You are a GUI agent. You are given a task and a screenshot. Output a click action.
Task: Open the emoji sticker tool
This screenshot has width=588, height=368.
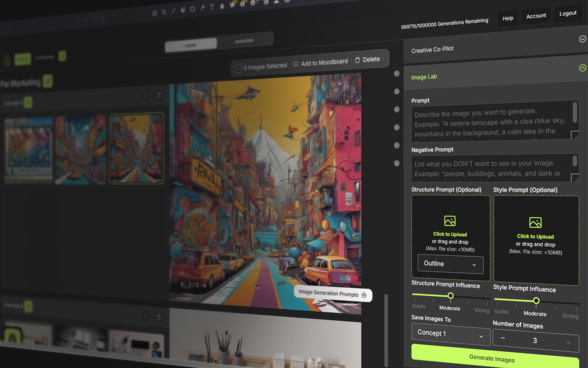click(253, 3)
